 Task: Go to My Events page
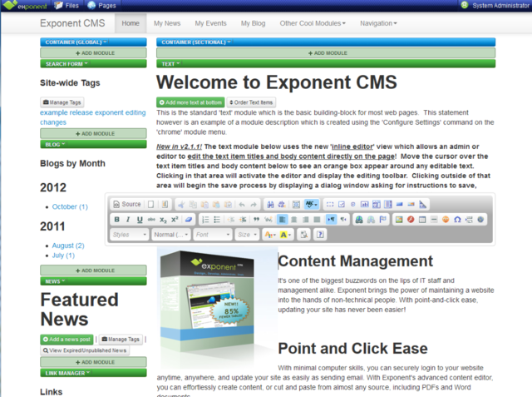[x=210, y=23]
